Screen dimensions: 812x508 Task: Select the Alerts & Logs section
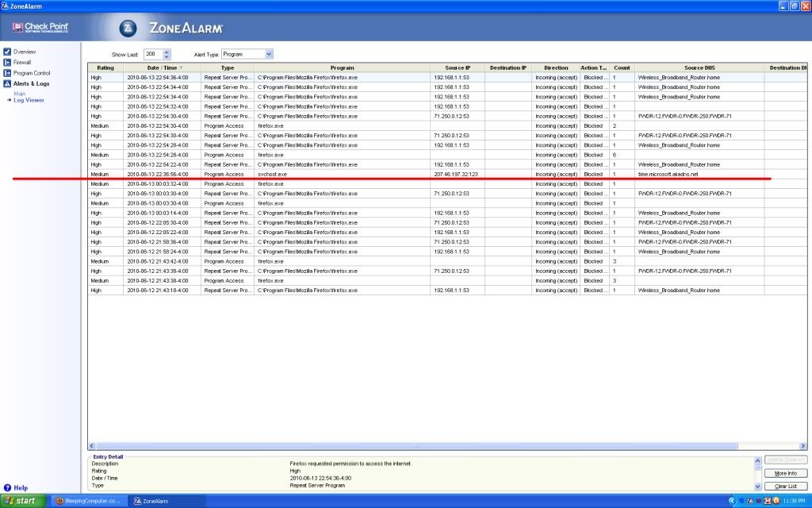point(26,83)
